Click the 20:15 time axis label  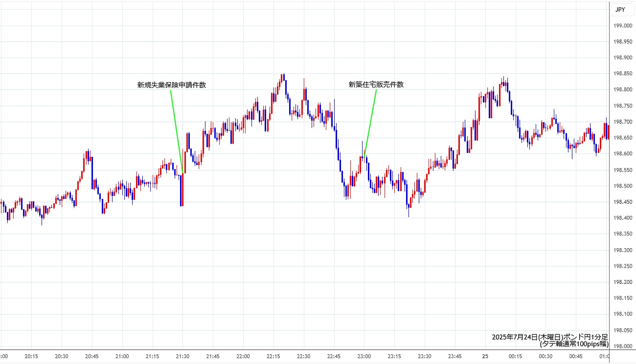pyautogui.click(x=31, y=357)
